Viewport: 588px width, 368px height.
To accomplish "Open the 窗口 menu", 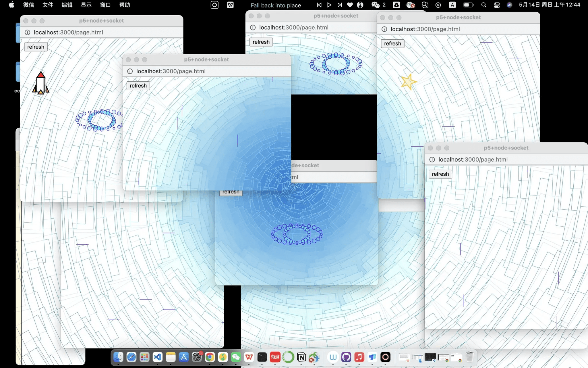I will (105, 5).
